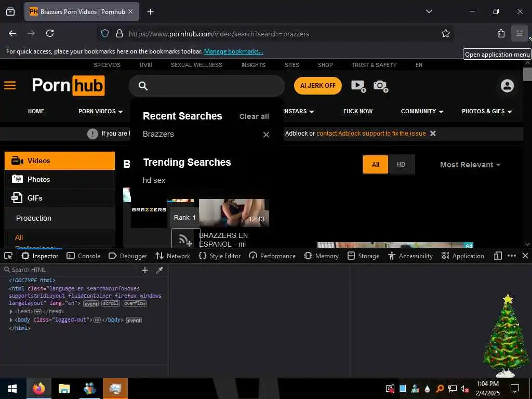Open 'contact Adblock support' link
This screenshot has height=399, width=532.
pyautogui.click(x=371, y=134)
